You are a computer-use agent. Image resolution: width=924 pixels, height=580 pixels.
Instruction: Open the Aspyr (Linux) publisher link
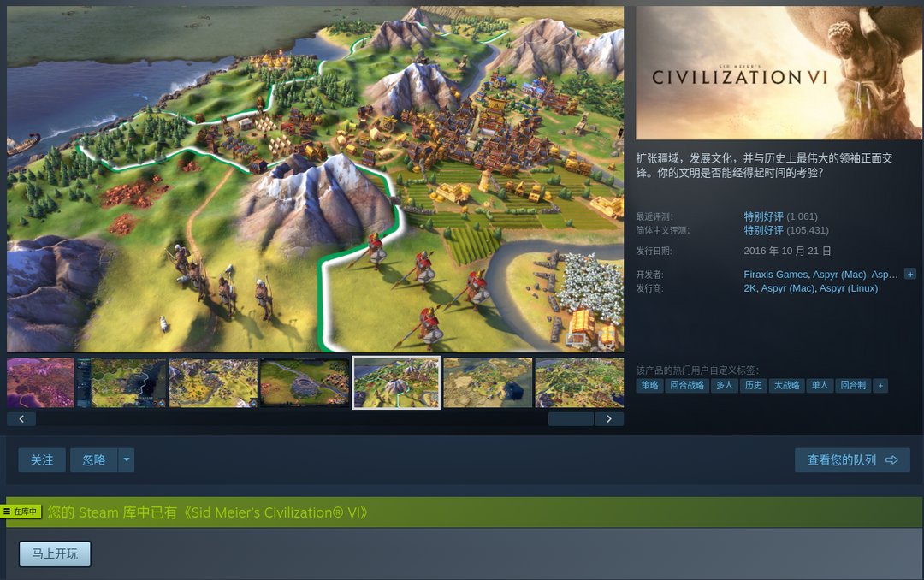(849, 288)
